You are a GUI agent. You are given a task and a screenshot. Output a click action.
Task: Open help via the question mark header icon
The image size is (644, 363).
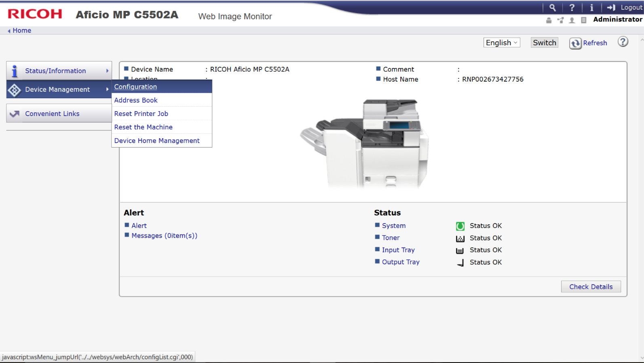click(x=572, y=8)
